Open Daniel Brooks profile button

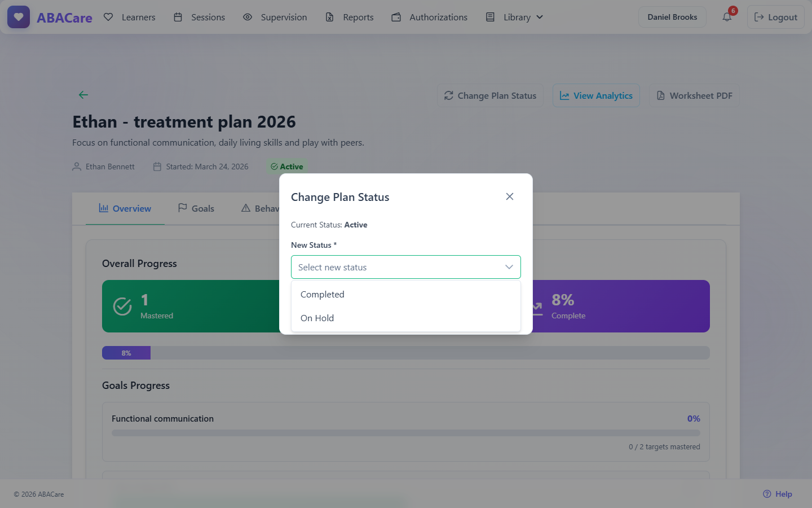tap(672, 17)
